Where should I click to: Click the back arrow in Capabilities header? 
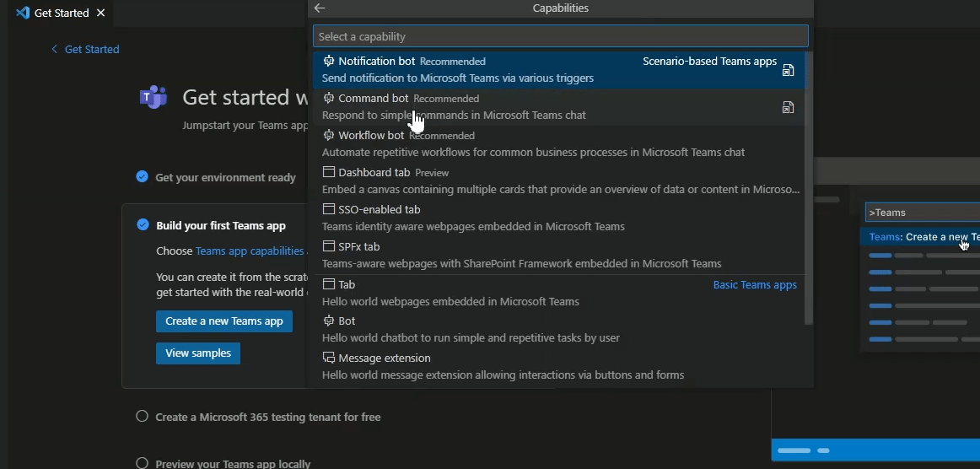click(x=320, y=8)
